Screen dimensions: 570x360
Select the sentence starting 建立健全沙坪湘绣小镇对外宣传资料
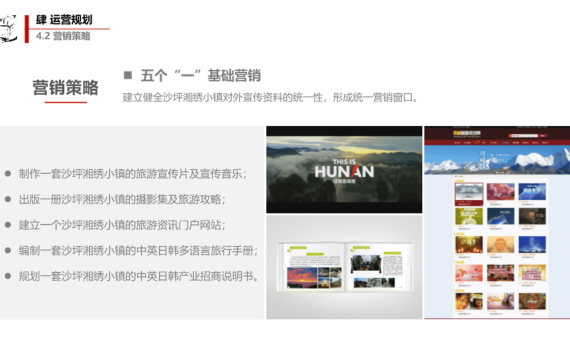point(271,97)
